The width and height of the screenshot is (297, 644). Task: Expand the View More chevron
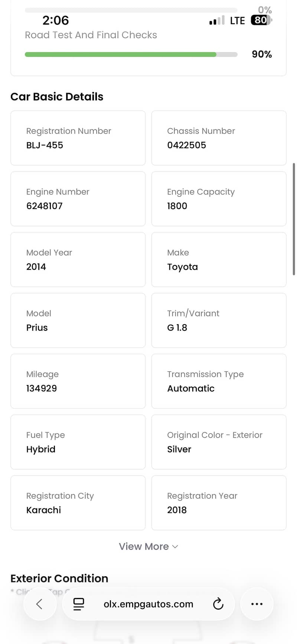[176, 547]
